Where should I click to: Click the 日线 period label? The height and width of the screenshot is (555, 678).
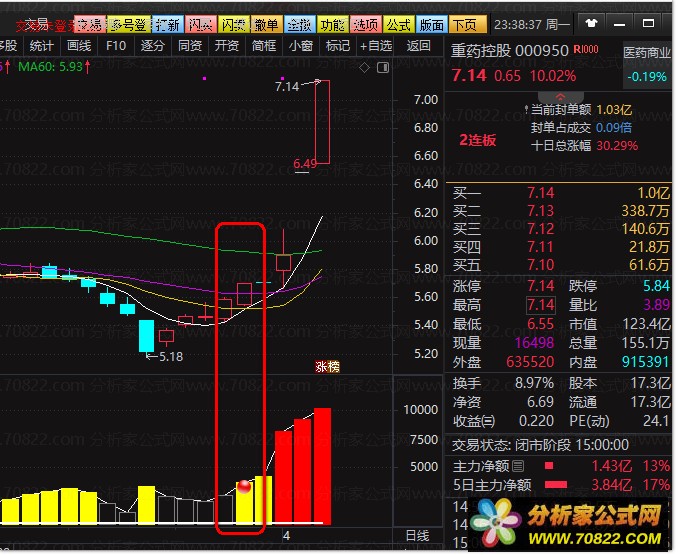pos(417,536)
